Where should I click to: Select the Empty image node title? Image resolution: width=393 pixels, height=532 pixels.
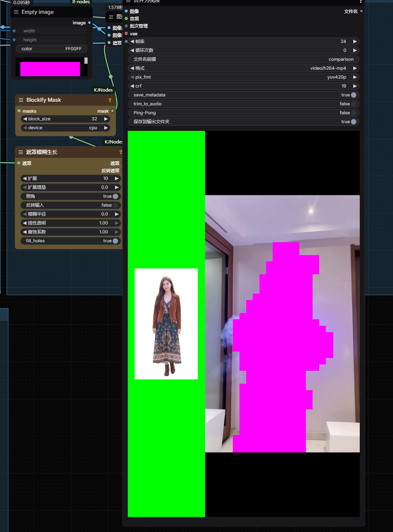[x=38, y=12]
